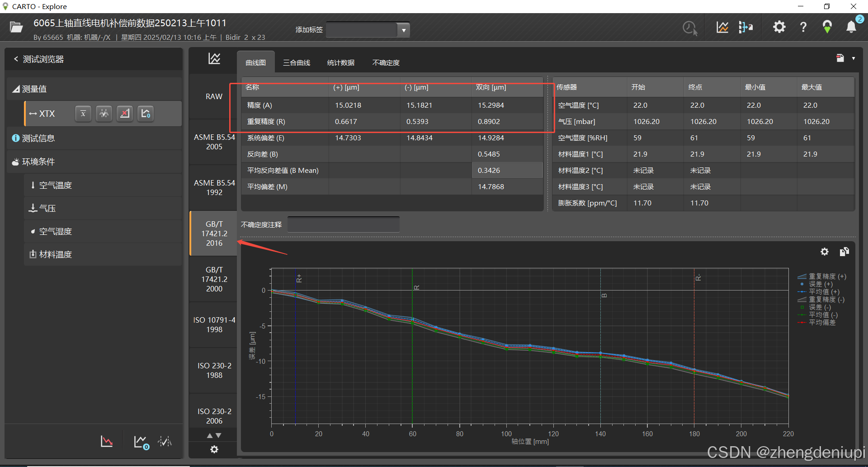The height and width of the screenshot is (467, 868).
Task: Click the zero-offset chart icon at panel bottom
Action: pos(141,442)
